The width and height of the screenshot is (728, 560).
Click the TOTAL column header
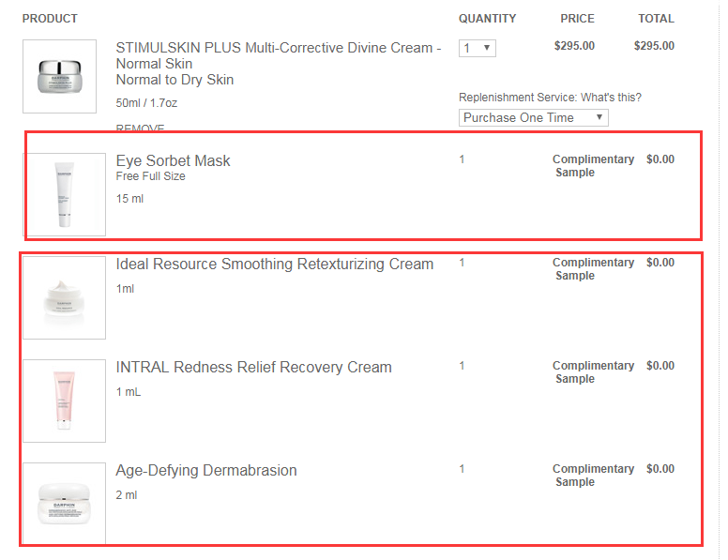click(x=656, y=19)
